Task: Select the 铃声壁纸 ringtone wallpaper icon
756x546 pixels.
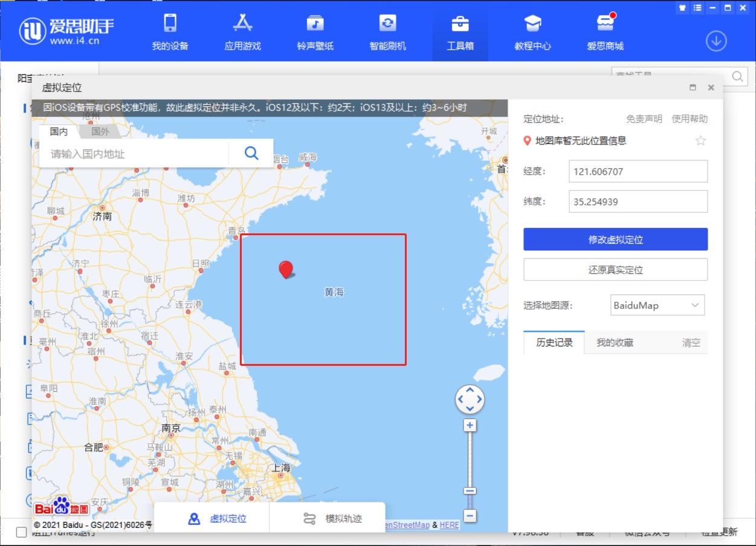Action: tap(315, 30)
